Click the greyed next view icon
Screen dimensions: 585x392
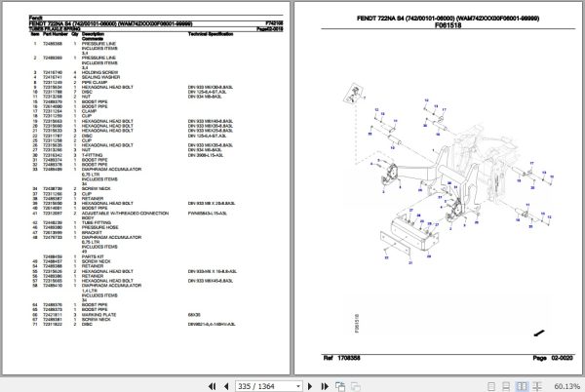(355, 386)
